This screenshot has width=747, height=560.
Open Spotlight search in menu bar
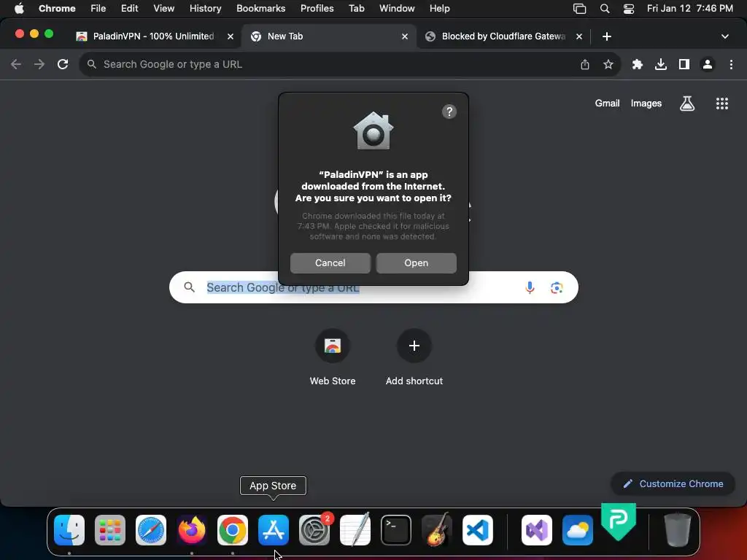[x=605, y=9]
